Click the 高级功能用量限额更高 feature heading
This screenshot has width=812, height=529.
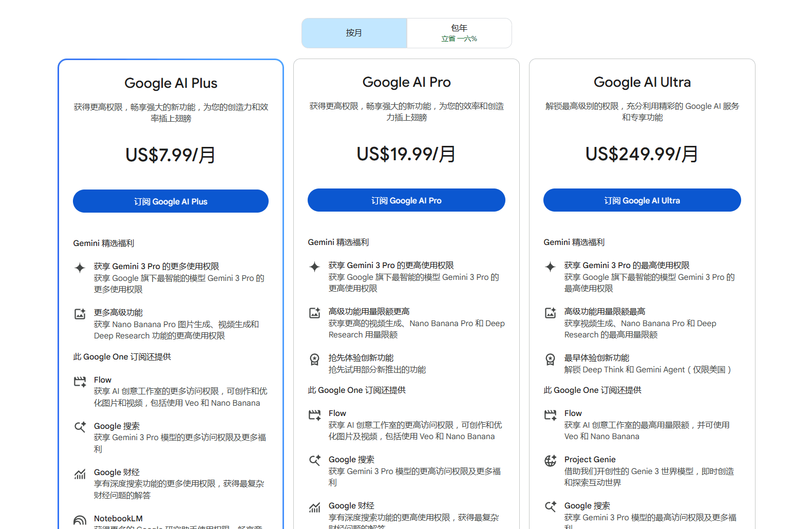click(x=369, y=311)
